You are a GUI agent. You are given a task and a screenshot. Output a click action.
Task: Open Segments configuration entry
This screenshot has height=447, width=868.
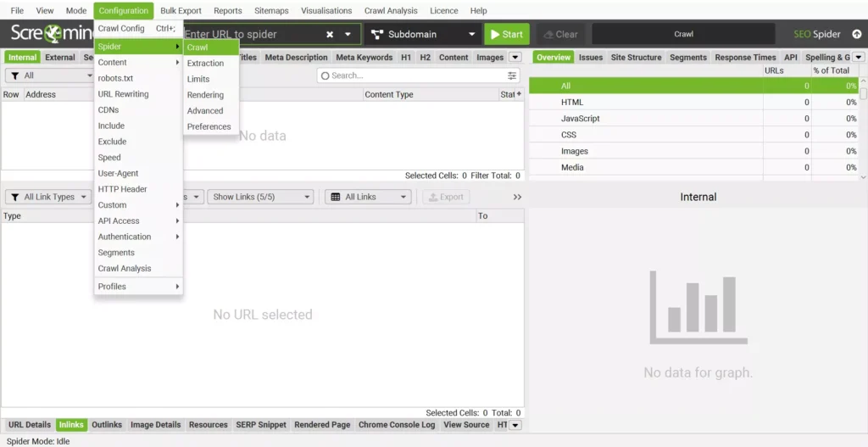click(138, 253)
